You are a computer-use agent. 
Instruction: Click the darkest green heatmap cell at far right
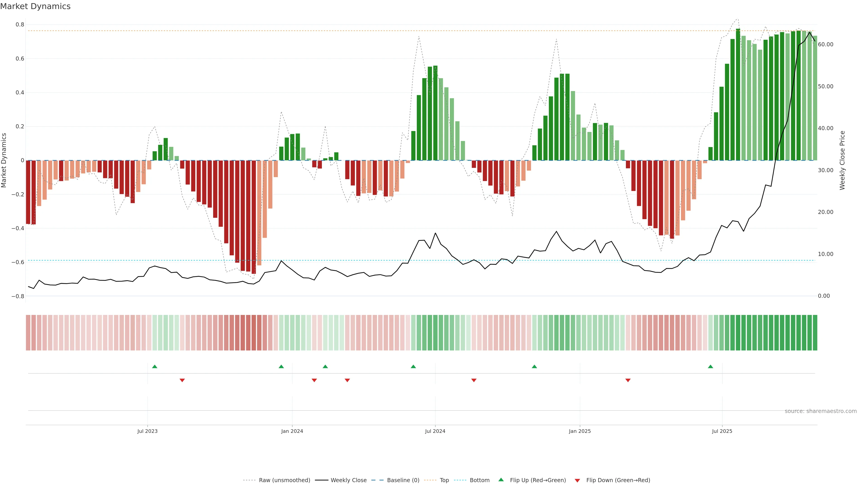[815, 332]
